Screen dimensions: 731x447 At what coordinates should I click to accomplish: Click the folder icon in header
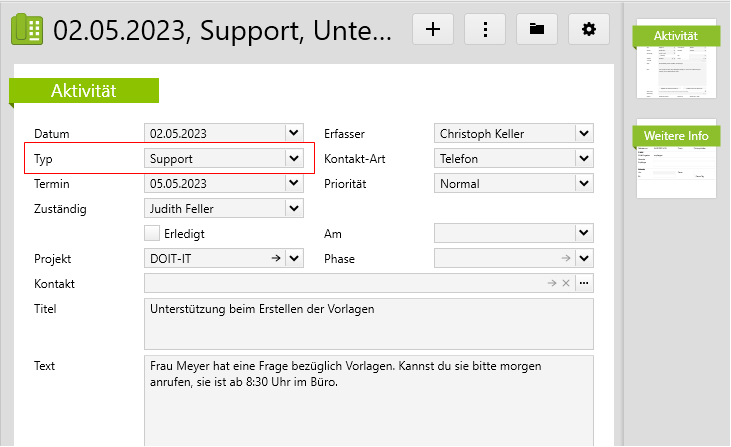(x=537, y=29)
